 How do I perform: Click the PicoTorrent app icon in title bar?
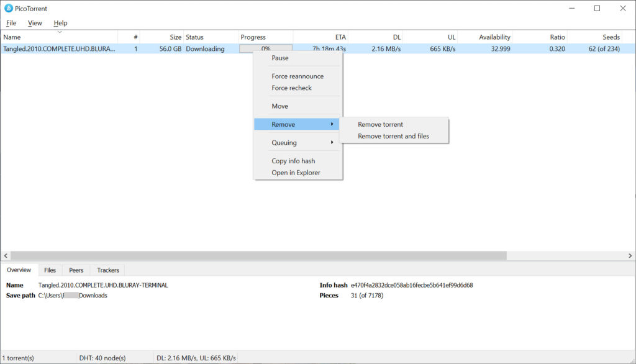point(9,8)
